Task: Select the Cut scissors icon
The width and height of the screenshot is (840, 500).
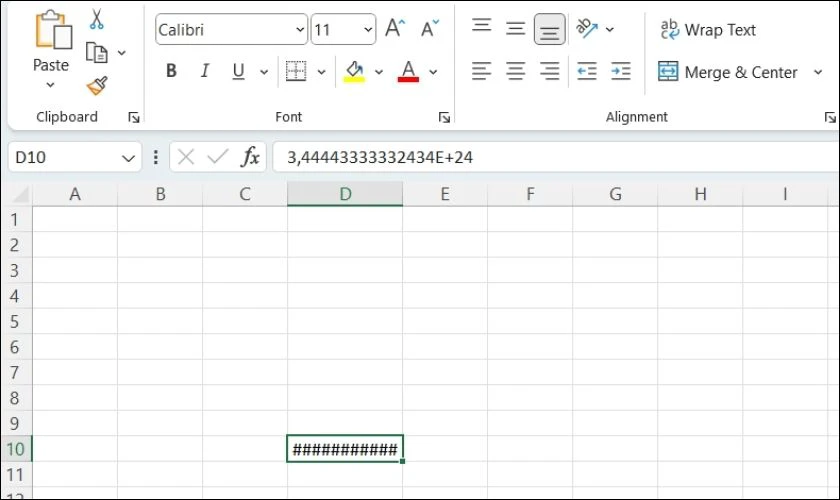Action: (x=96, y=19)
